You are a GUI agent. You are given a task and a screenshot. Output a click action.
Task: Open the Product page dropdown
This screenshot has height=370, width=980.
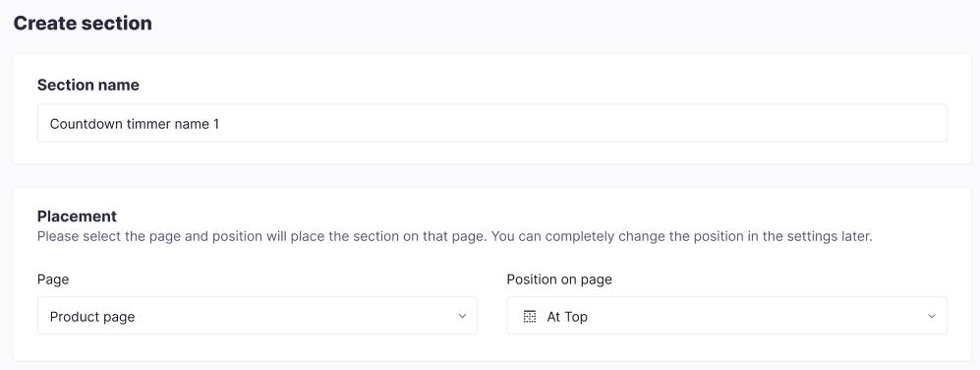coord(258,316)
